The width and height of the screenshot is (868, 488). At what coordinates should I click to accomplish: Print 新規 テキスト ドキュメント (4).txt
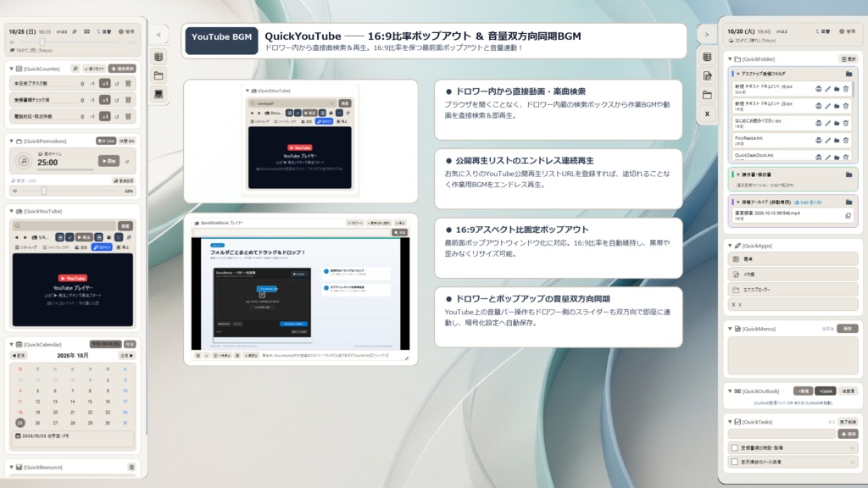[x=818, y=88]
